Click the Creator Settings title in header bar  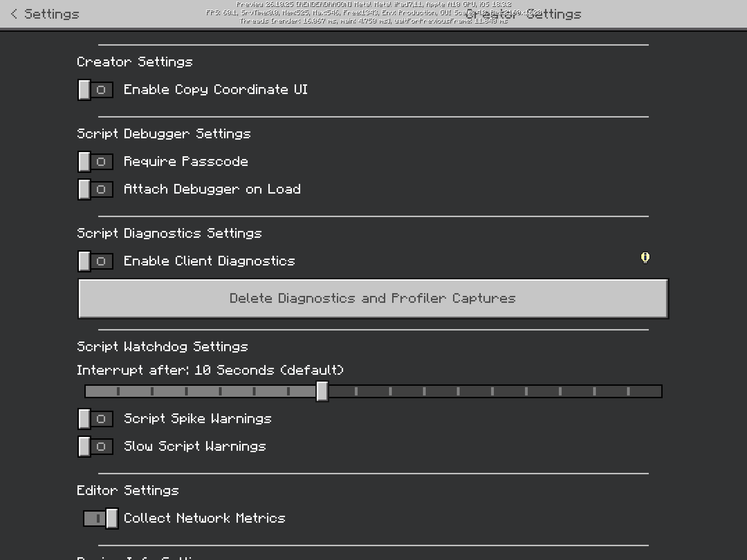523,14
